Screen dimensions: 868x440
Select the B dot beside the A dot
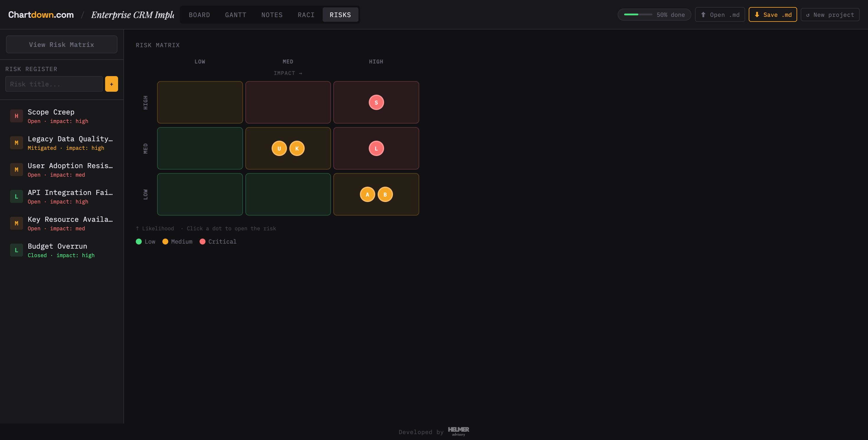coord(385,194)
